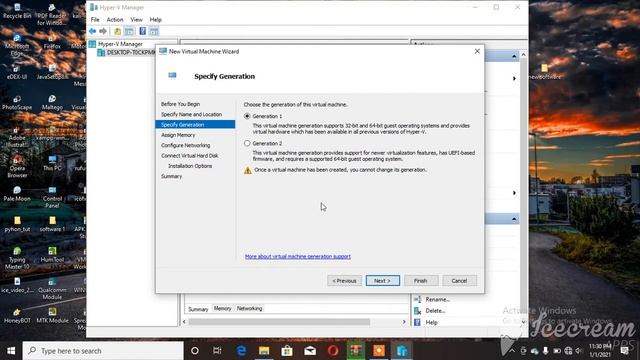Open the virtual machine generation support link
The image size is (640, 360).
point(298,256)
